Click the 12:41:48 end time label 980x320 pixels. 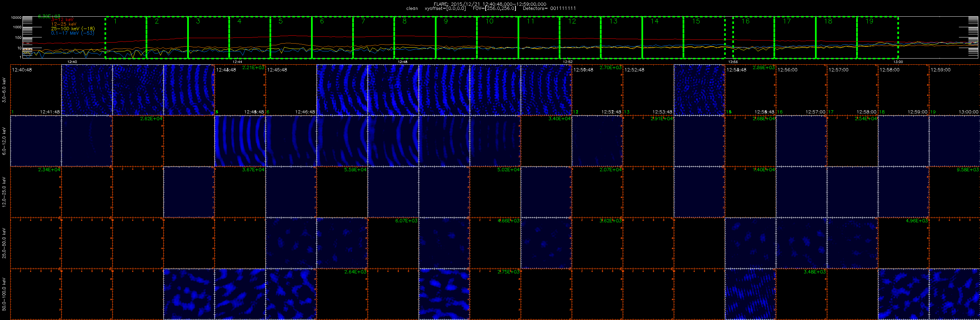coord(50,112)
